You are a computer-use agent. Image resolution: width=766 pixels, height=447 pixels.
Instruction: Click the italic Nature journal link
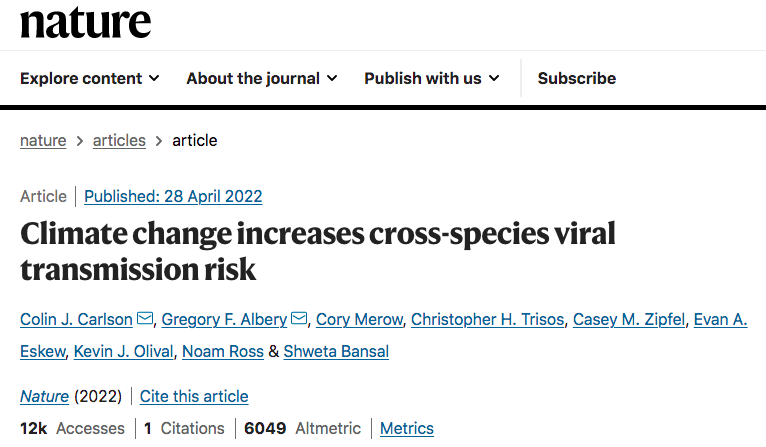click(45, 396)
